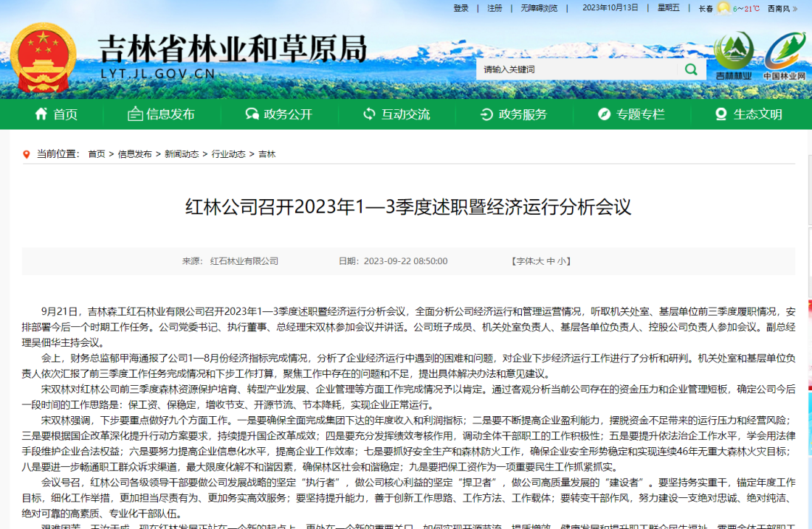Set the article font size to 中
The width and height of the screenshot is (812, 529).
(x=551, y=261)
